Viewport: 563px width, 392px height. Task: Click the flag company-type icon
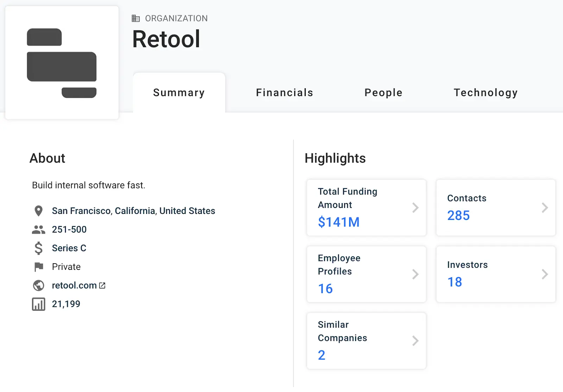[38, 267]
